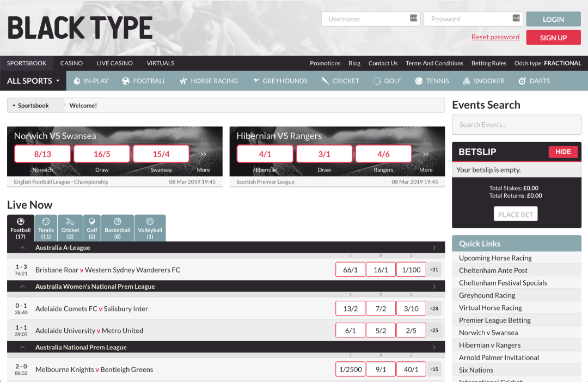This screenshot has width=588, height=382.
Task: Open Australia National Prem League right arrow
Action: pyautogui.click(x=434, y=347)
